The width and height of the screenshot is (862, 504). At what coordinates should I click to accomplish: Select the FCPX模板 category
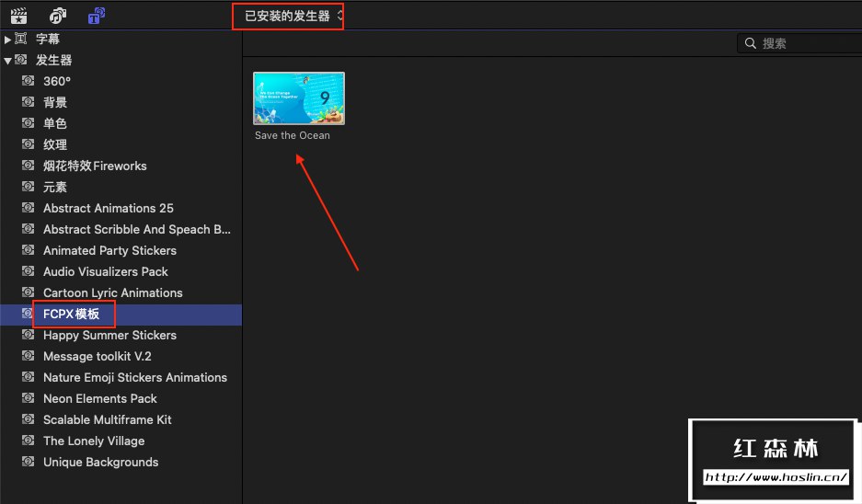click(121, 315)
